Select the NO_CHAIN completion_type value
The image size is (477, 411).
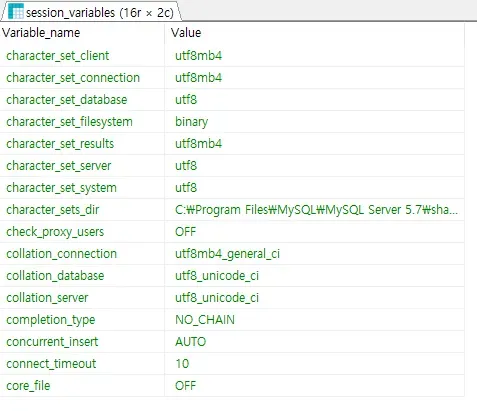click(205, 320)
